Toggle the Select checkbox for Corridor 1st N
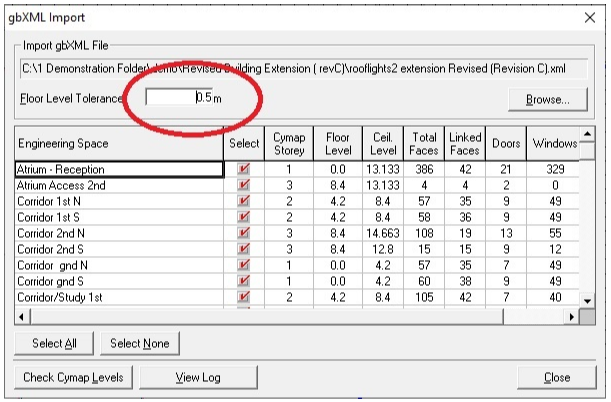Screen dimensions: 611x402 click(244, 201)
